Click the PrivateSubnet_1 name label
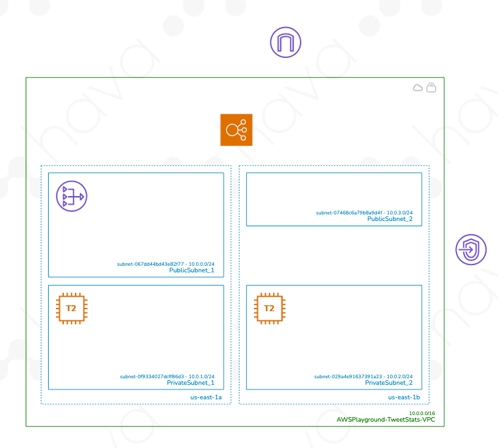Viewport: 498px width, 448px height. pyautogui.click(x=191, y=383)
